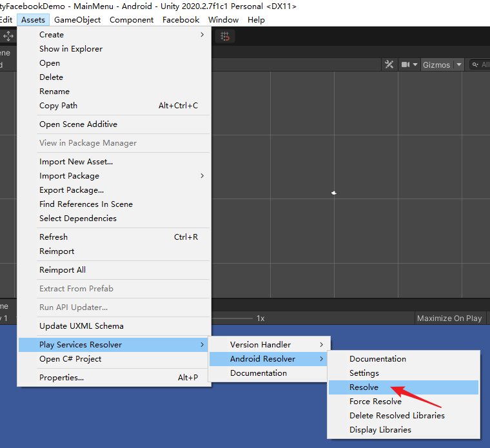
Task: Select the Move tool icon
Action: [8, 36]
